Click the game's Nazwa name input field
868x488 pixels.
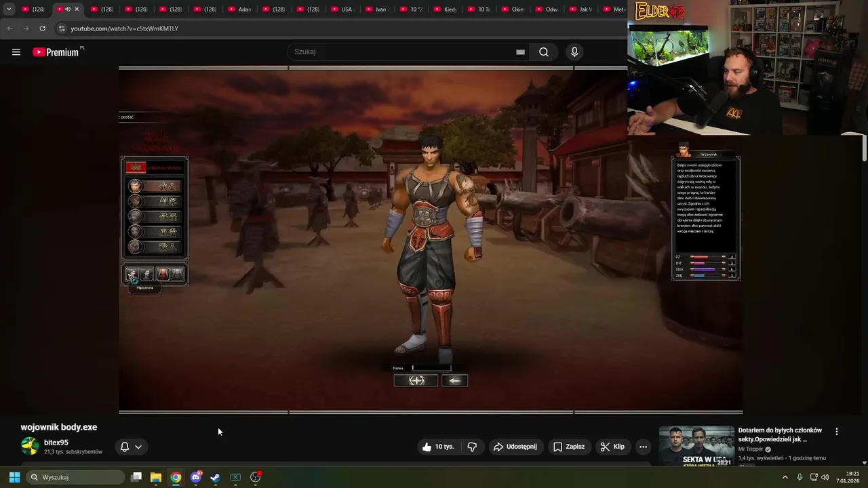click(431, 368)
